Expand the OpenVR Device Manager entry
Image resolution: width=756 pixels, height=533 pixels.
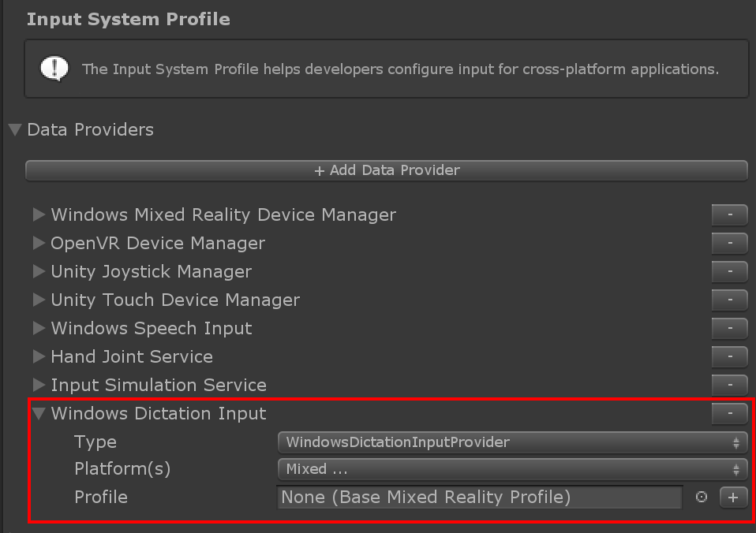[x=39, y=243]
